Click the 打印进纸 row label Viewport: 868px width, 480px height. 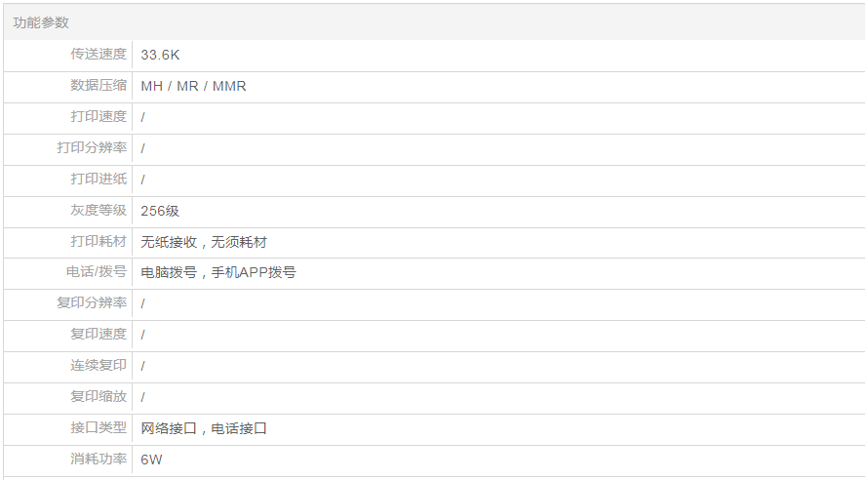click(x=98, y=180)
